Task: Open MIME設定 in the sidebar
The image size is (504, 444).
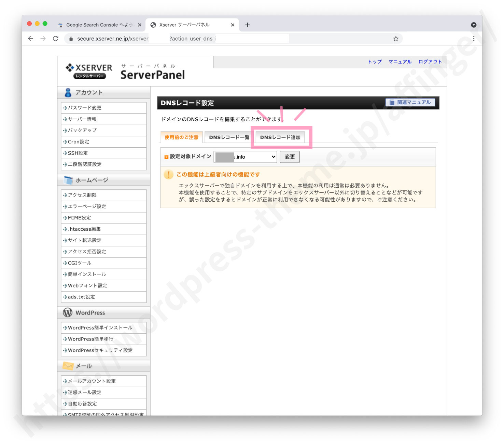Action: pos(104,218)
